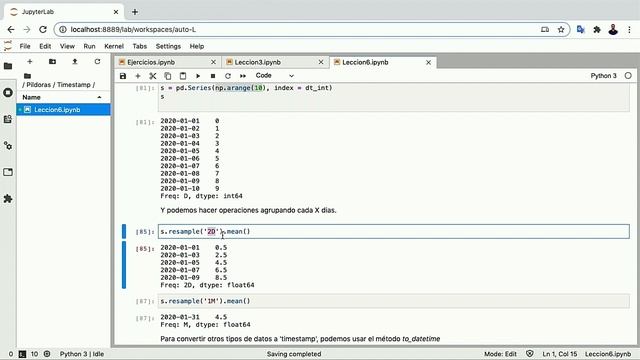The width and height of the screenshot is (640, 360).
Task: Click the JupyterLab logo icon
Action: (x=8, y=46)
